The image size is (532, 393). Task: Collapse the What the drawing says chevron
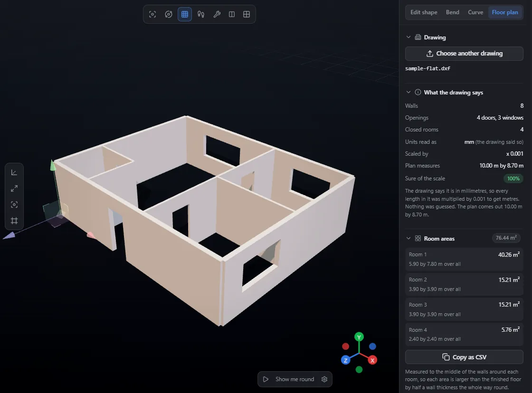(408, 92)
